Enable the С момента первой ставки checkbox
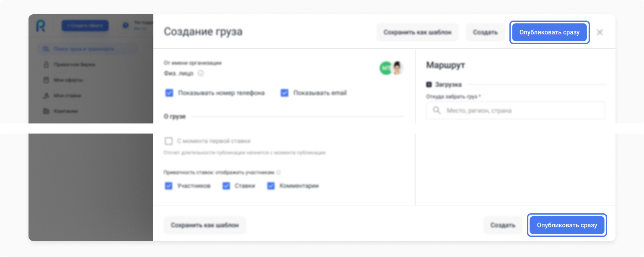Image resolution: width=644 pixels, height=257 pixels. (x=169, y=141)
